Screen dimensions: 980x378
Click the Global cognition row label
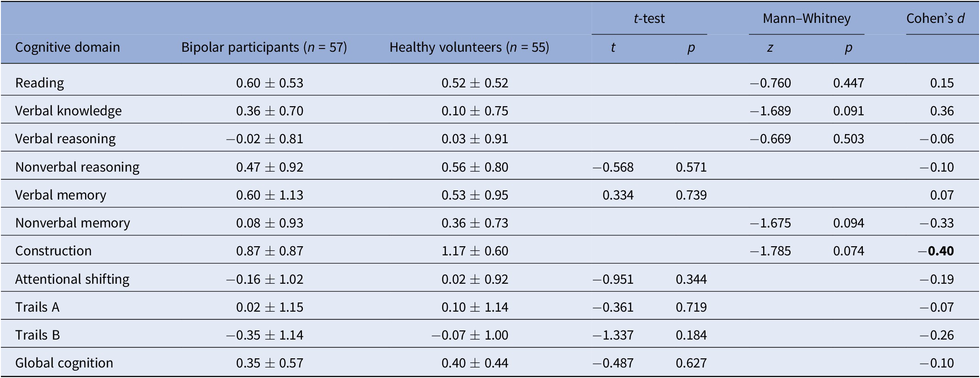[64, 363]
